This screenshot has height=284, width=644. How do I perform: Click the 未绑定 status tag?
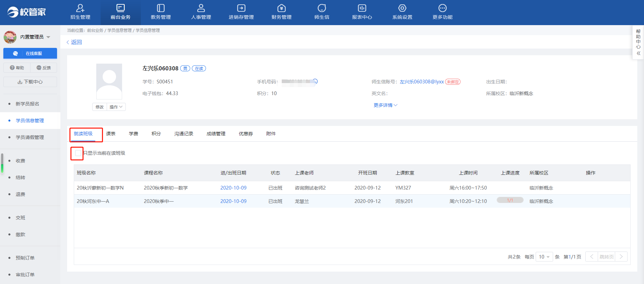coord(453,82)
